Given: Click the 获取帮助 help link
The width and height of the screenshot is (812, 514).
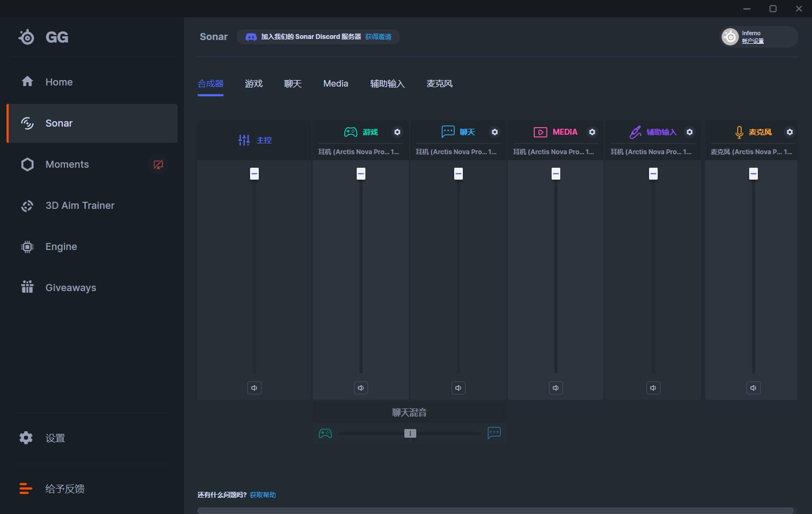Looking at the screenshot, I should click(263, 495).
